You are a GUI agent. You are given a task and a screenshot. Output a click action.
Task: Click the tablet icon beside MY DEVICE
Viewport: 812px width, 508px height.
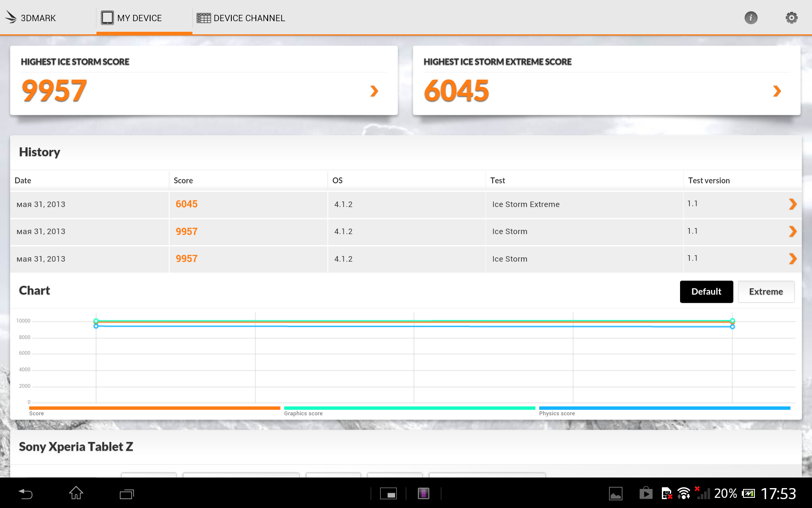pyautogui.click(x=107, y=18)
